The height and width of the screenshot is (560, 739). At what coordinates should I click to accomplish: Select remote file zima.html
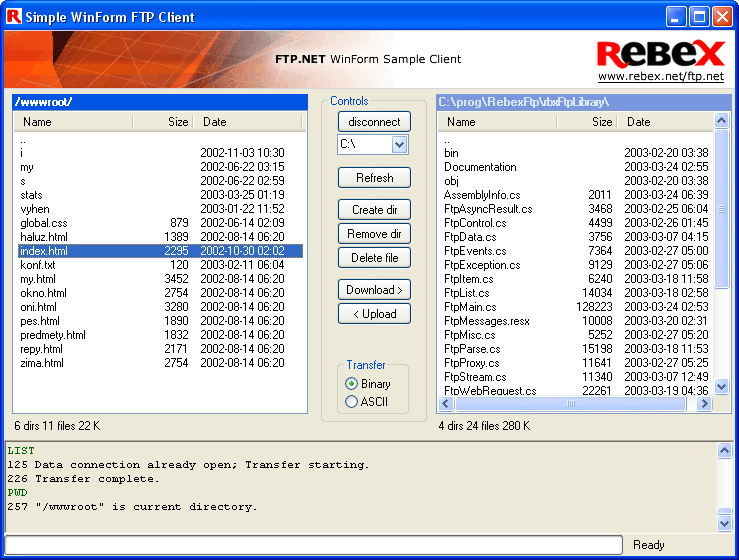41,363
